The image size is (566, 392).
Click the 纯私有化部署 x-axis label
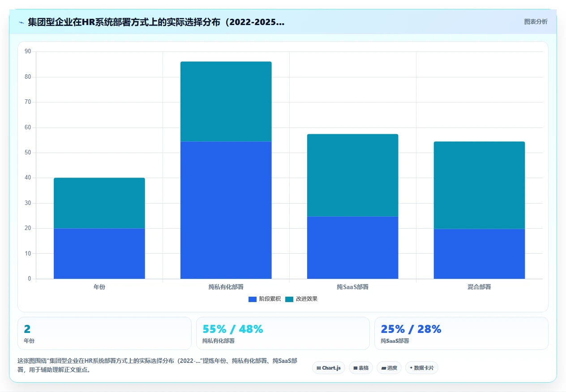pyautogui.click(x=226, y=287)
